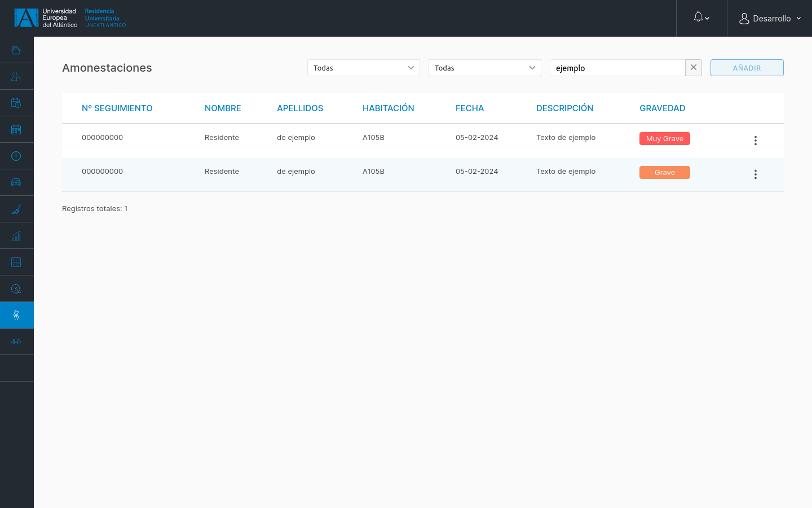Open the dumbbell gym sidebar icon

click(x=16, y=342)
